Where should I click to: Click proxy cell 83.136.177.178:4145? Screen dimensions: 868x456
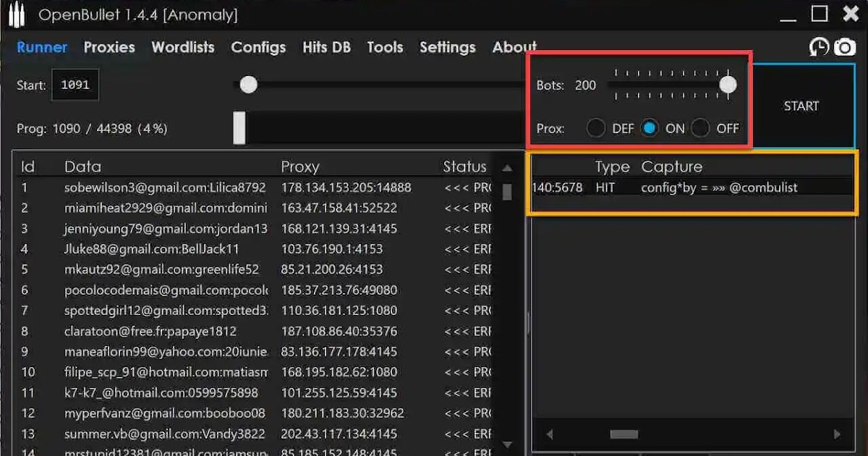tap(339, 352)
